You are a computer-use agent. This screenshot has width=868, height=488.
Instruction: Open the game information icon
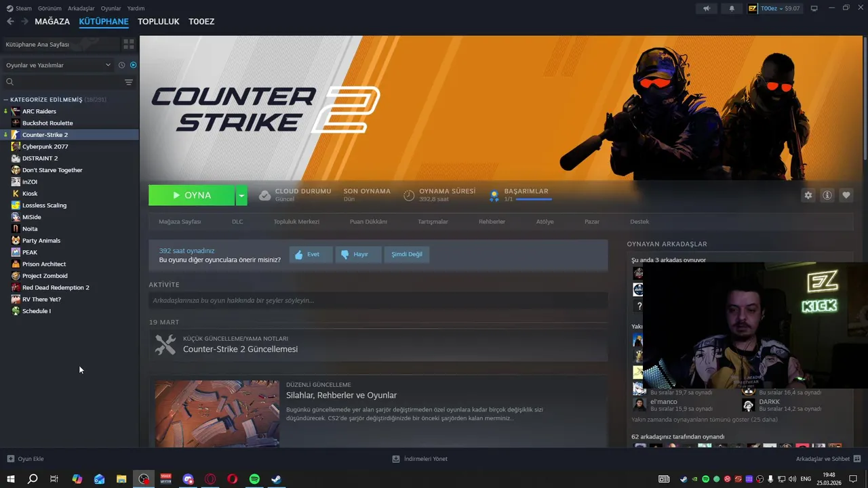point(827,195)
